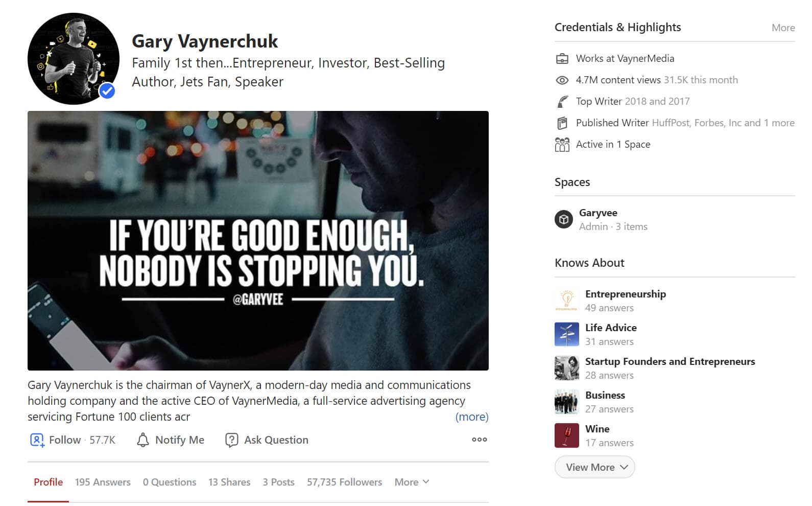Select the 3 Posts tab
This screenshot has height=506, width=812.
point(278,482)
